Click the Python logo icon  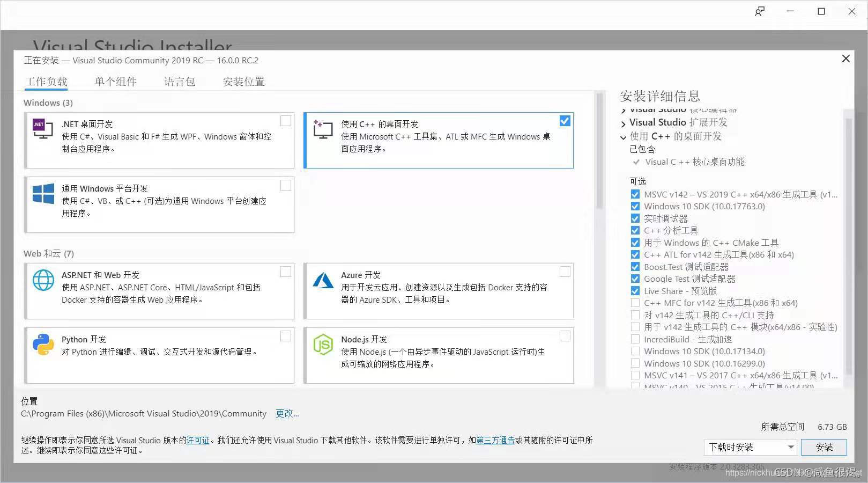[43, 345]
